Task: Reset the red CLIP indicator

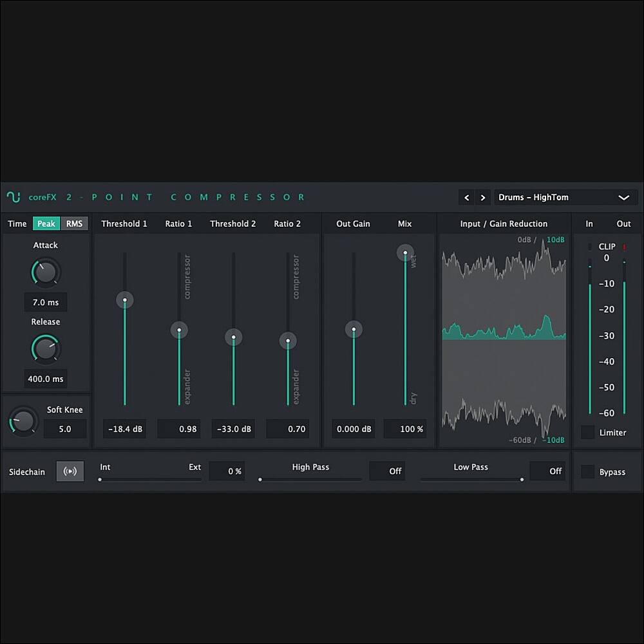Action: (x=624, y=247)
